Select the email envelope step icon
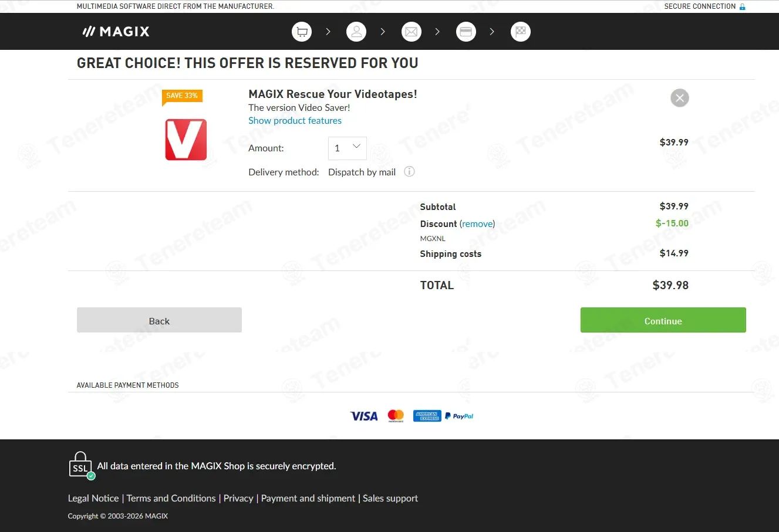 [x=412, y=32]
